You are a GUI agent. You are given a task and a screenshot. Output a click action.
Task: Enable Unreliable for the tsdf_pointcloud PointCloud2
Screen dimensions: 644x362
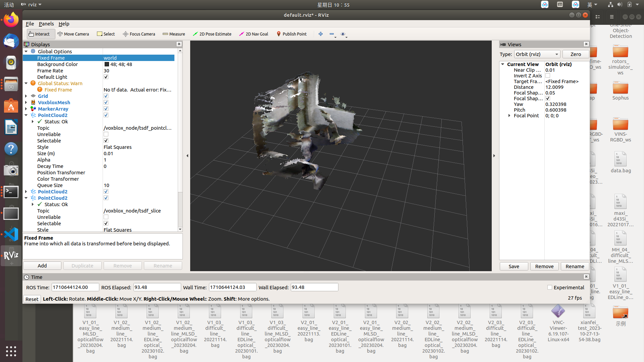coord(106,134)
